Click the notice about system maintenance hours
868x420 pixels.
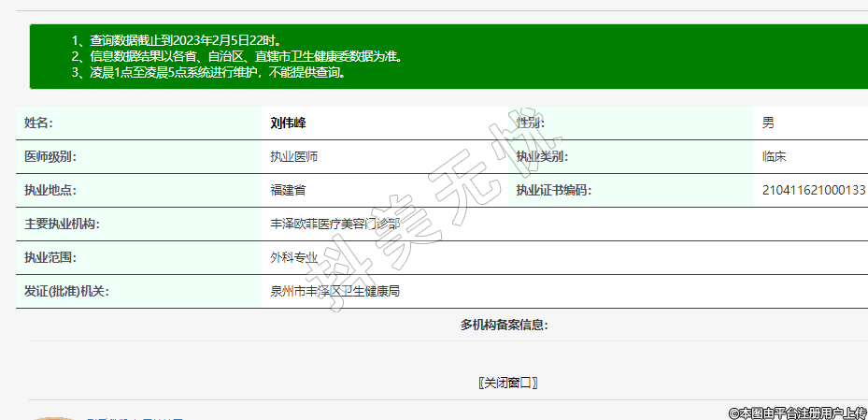[x=208, y=71]
